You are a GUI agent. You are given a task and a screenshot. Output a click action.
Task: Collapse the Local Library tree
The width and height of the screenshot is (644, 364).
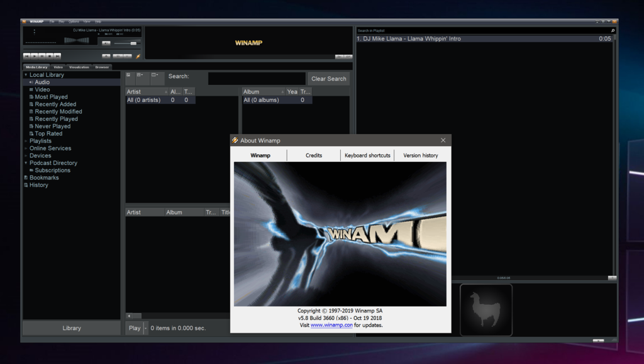click(x=25, y=74)
